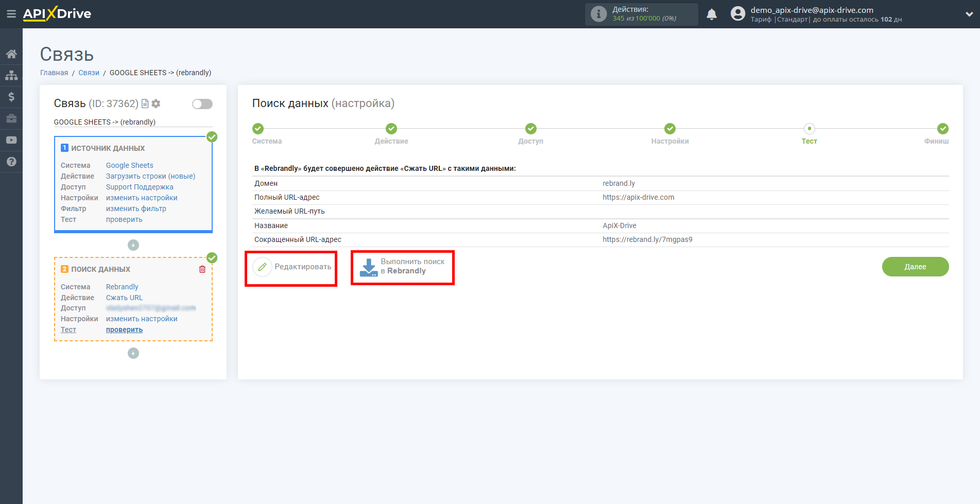
Task: Click https://rebrand.ly/7mgpas9 value
Action: (647, 239)
